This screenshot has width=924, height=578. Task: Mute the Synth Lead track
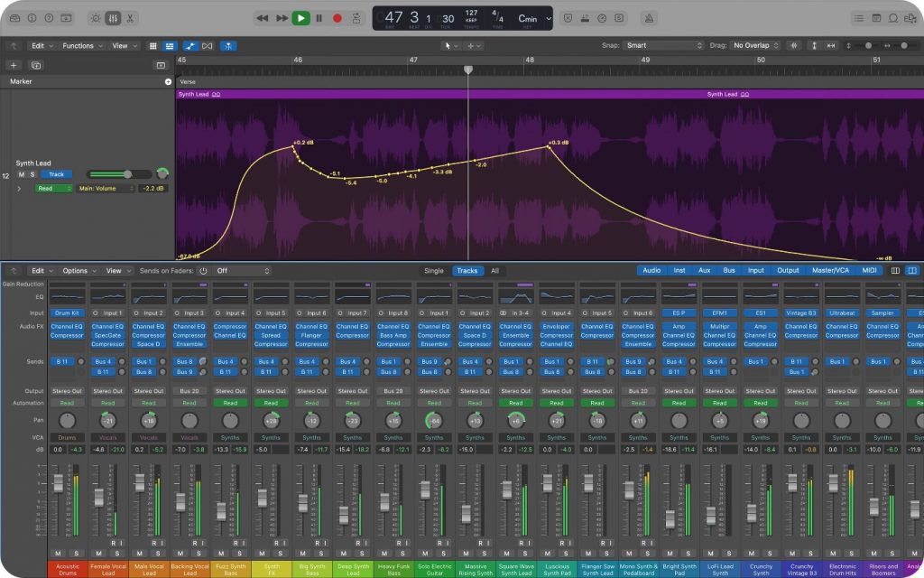point(22,174)
